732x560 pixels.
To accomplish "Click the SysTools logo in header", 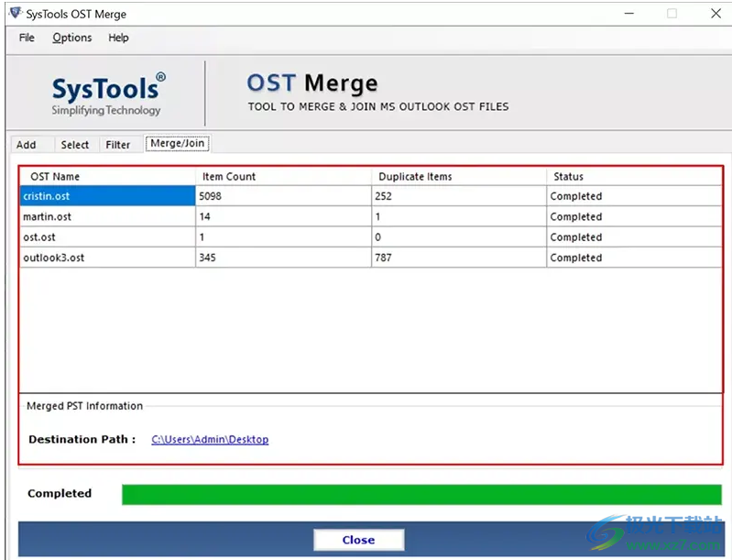I will click(x=107, y=95).
